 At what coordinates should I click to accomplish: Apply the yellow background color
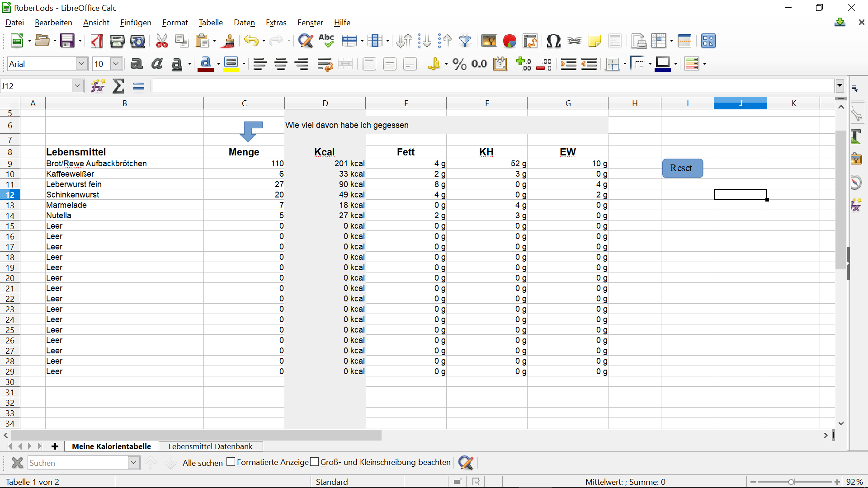231,64
